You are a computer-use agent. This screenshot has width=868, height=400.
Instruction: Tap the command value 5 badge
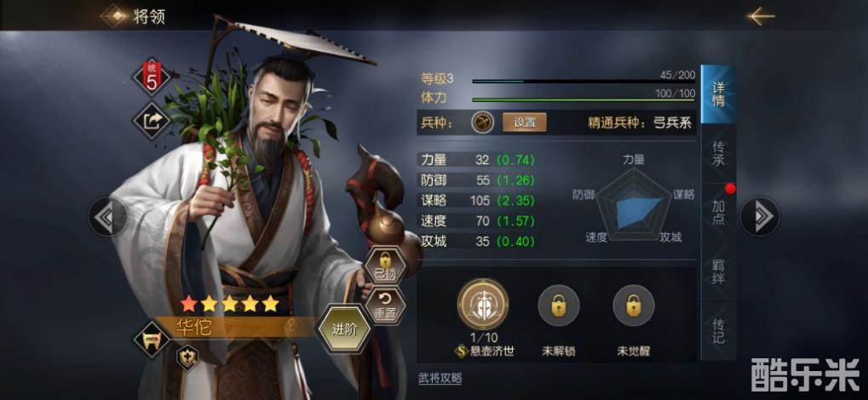(x=152, y=77)
